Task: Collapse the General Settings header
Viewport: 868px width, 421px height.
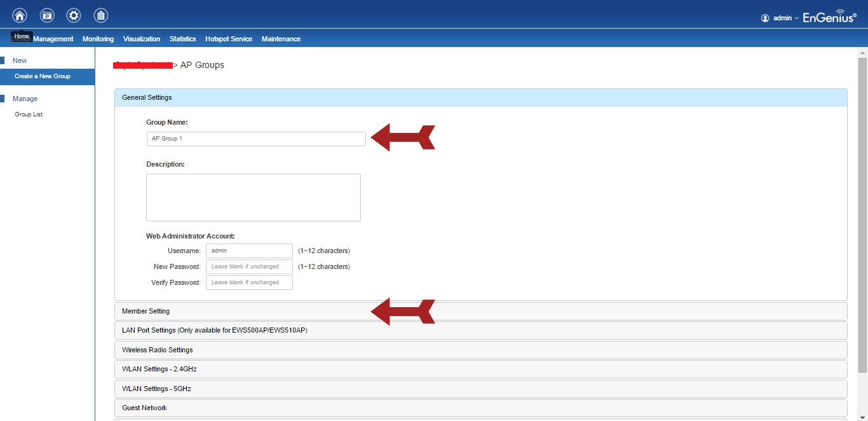Action: pos(147,97)
